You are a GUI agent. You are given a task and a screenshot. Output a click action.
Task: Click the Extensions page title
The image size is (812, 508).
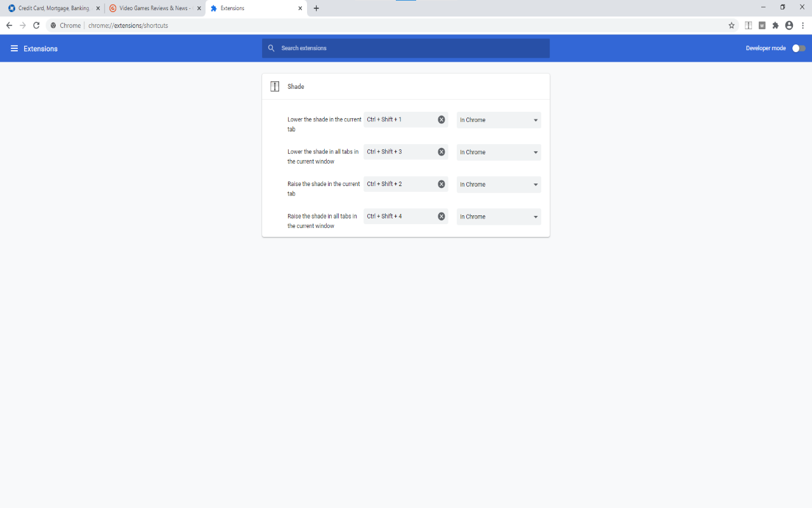[41, 49]
